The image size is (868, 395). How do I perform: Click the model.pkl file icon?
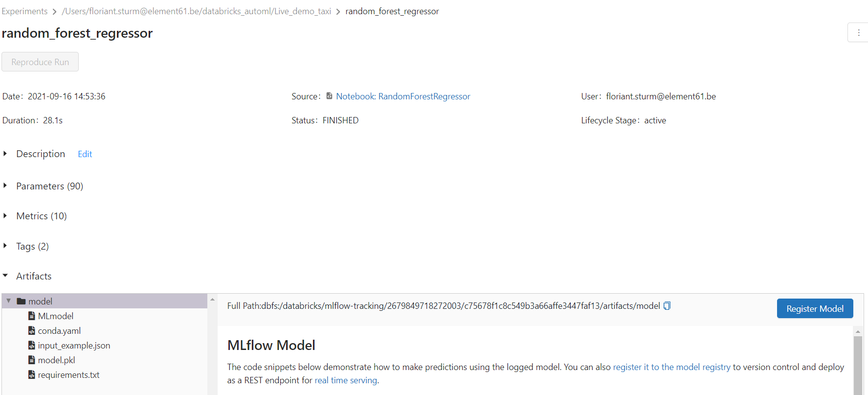(32, 360)
